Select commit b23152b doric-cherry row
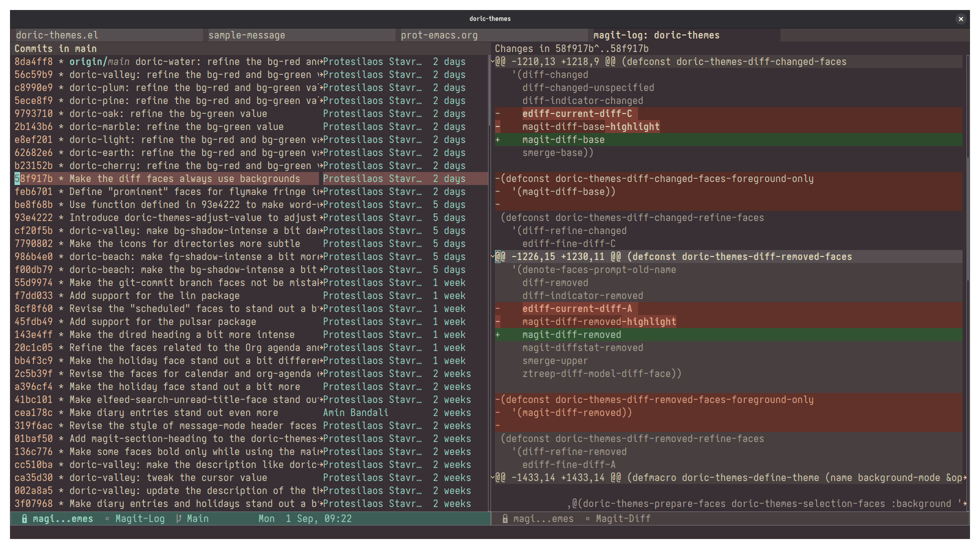 click(250, 165)
